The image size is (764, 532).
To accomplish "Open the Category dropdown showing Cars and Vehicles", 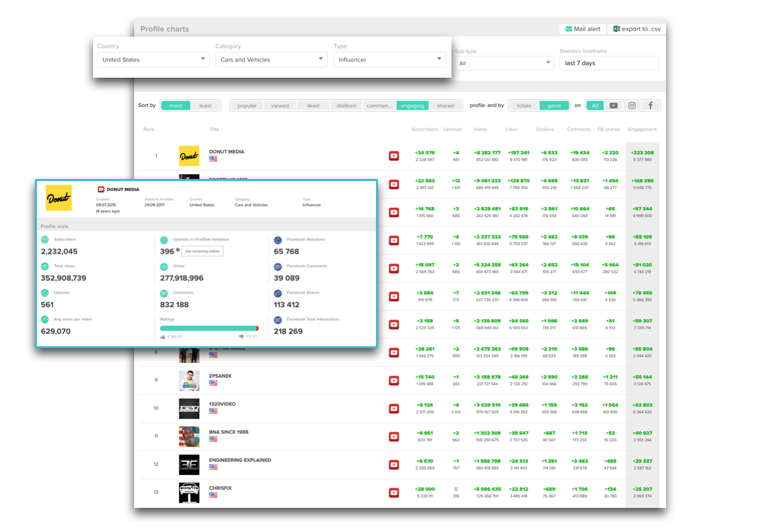I will click(271, 59).
